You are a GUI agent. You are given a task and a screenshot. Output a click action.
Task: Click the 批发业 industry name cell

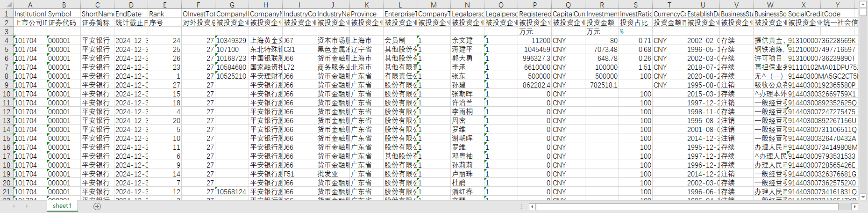click(333, 174)
